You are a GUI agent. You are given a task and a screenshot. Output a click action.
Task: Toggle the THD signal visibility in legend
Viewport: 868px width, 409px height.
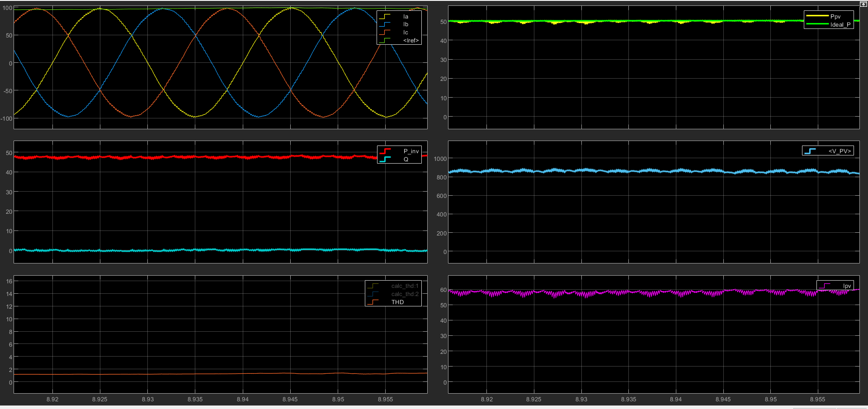tap(397, 302)
